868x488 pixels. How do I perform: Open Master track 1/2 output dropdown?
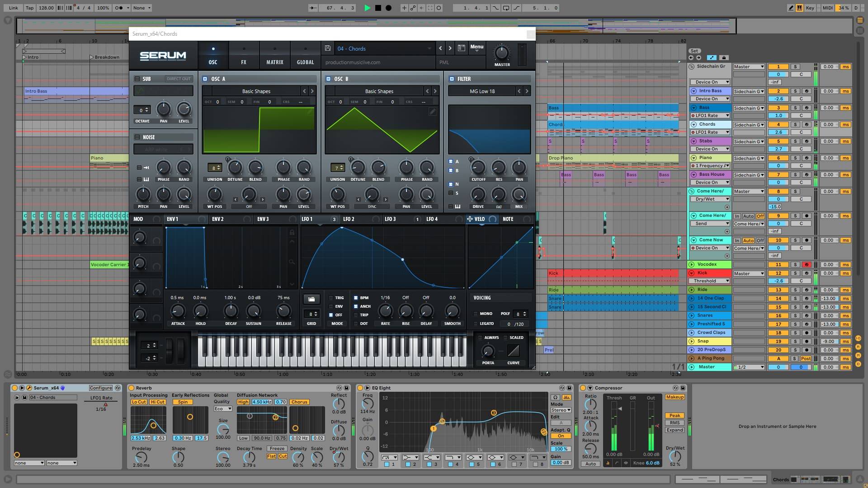[x=749, y=367]
